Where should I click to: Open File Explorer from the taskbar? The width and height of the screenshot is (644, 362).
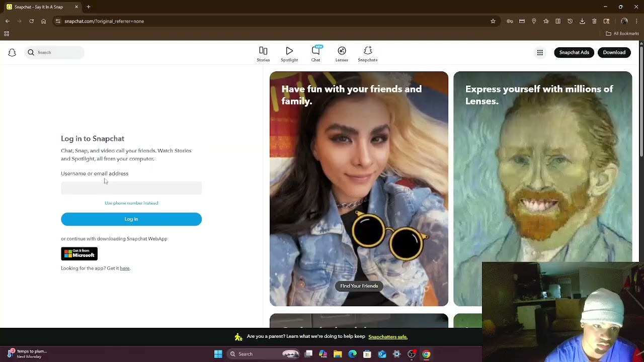tap(338, 354)
